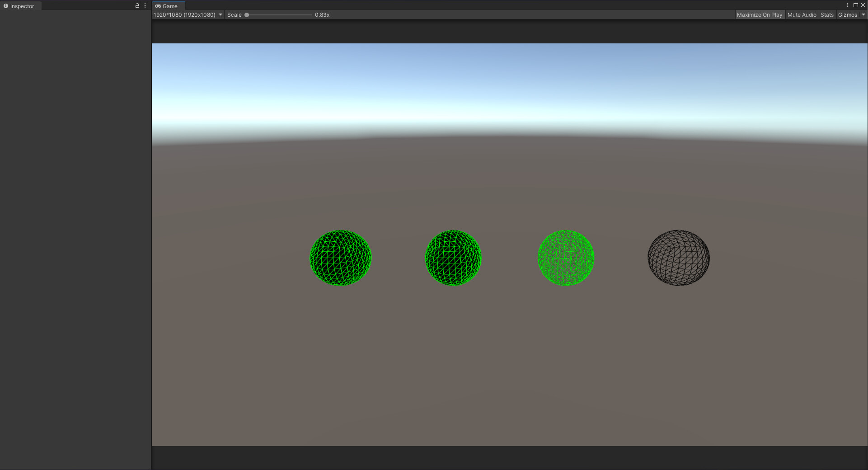Open the Gizmos dropdown arrow
The image size is (868, 470).
coord(863,15)
